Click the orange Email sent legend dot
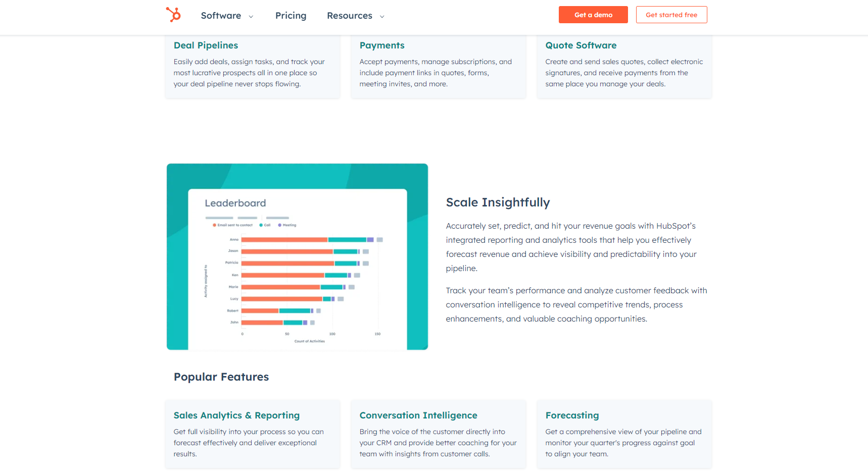The height and width of the screenshot is (474, 868). (x=214, y=225)
